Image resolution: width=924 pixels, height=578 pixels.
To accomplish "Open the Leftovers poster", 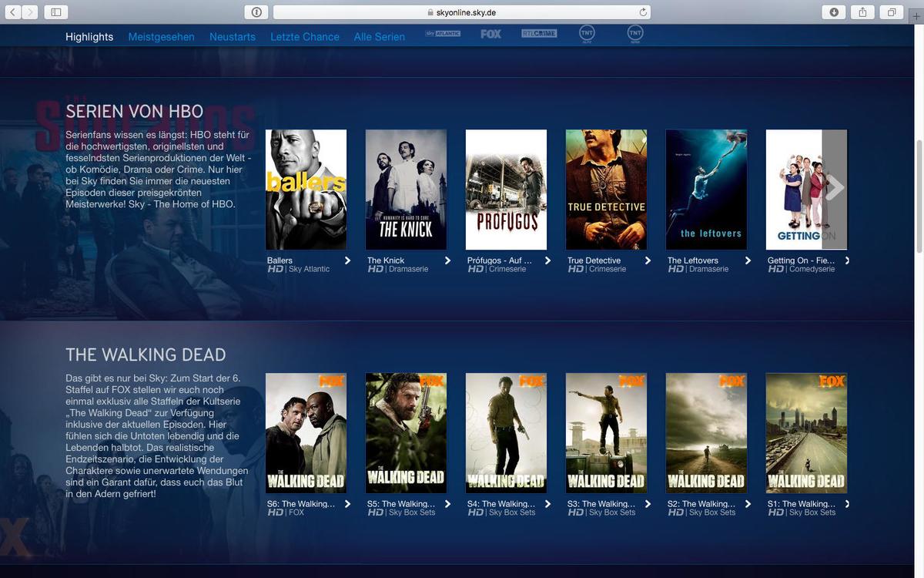I will (706, 190).
